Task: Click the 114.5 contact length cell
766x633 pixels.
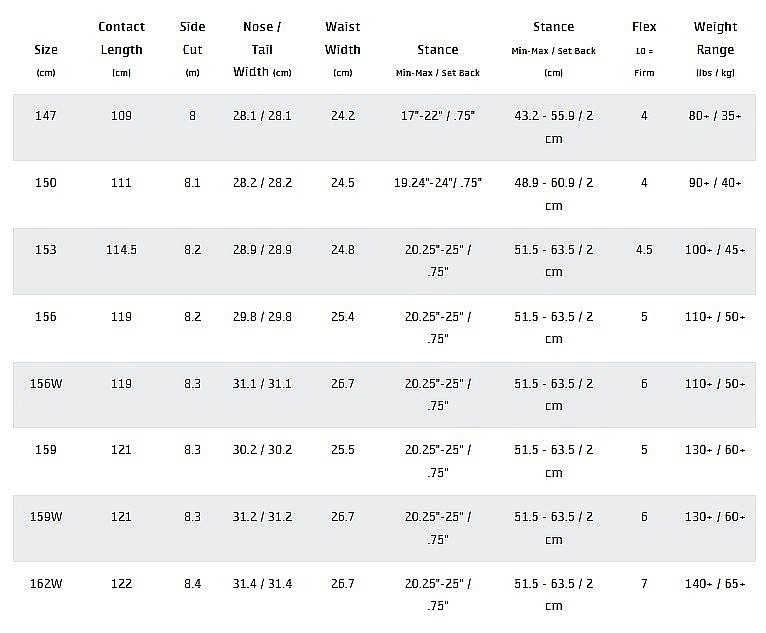Action: coord(121,250)
